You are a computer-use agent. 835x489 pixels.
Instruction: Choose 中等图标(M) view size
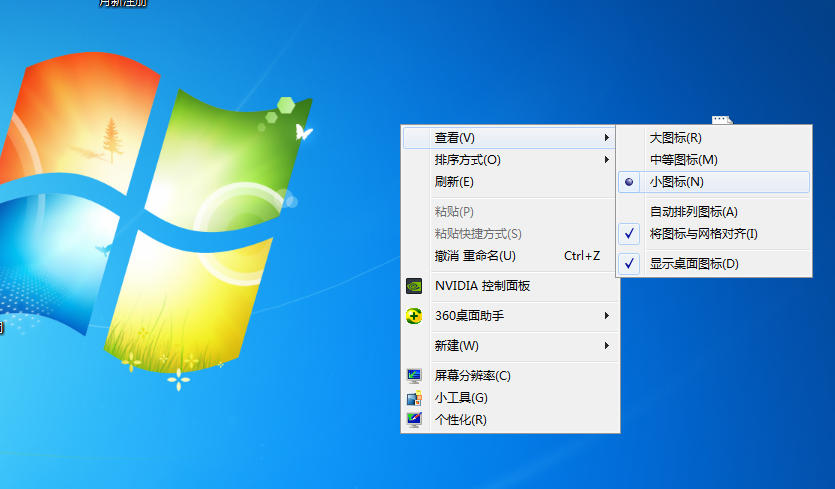[x=714, y=160]
